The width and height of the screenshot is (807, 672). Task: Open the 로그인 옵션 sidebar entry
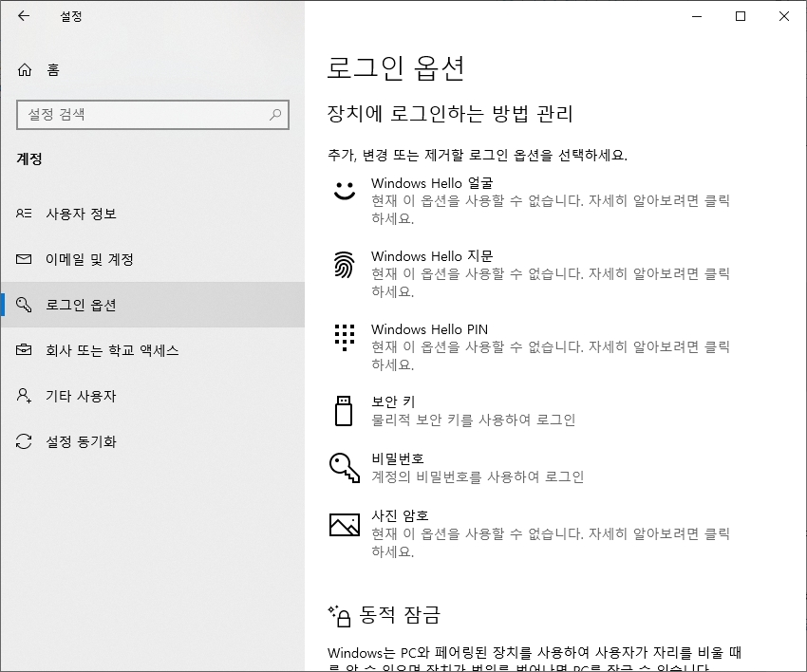click(153, 305)
